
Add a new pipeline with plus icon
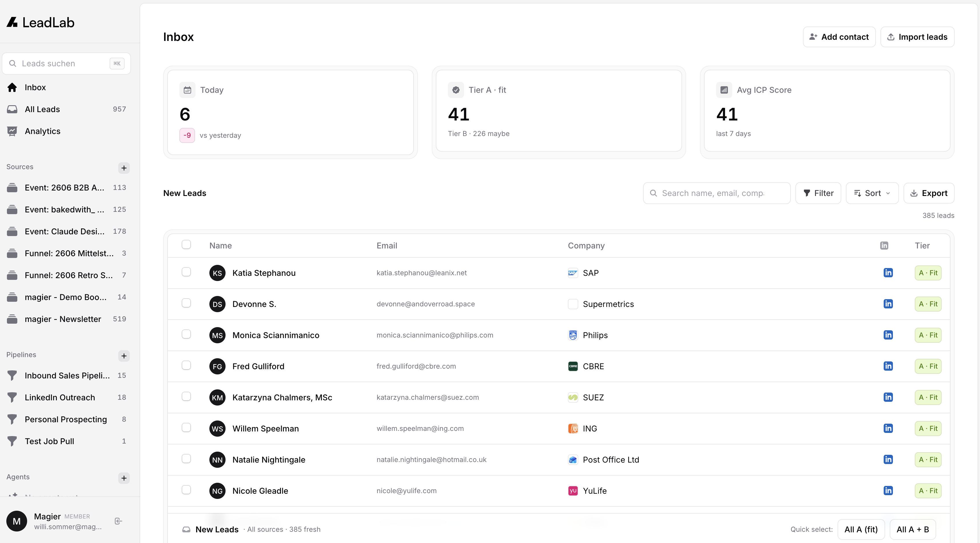(x=124, y=356)
